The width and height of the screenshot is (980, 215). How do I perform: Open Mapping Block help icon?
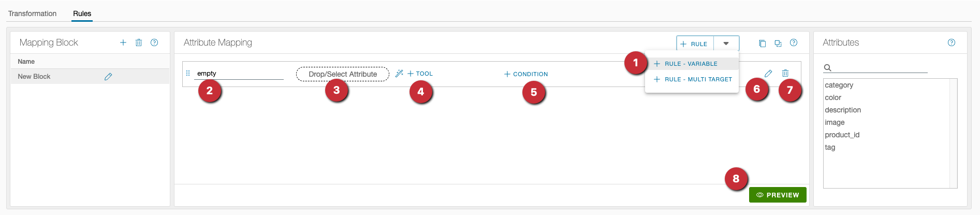[x=154, y=42]
